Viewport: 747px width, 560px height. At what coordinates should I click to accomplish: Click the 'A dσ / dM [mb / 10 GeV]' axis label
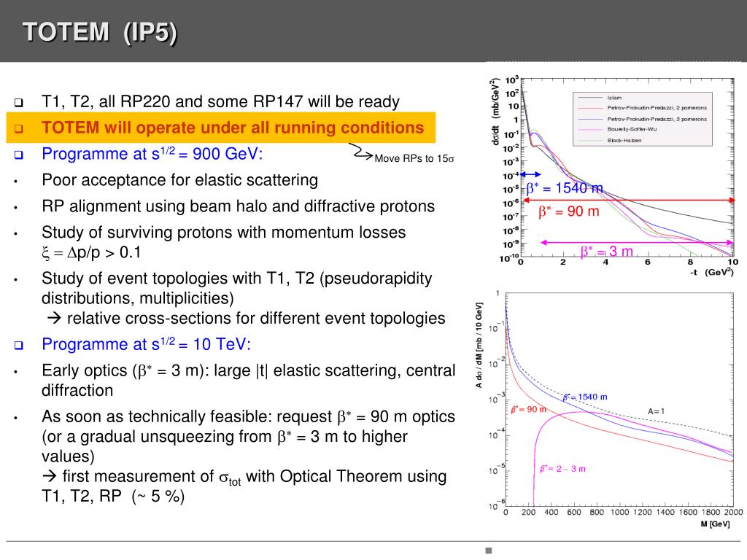pyautogui.click(x=479, y=345)
